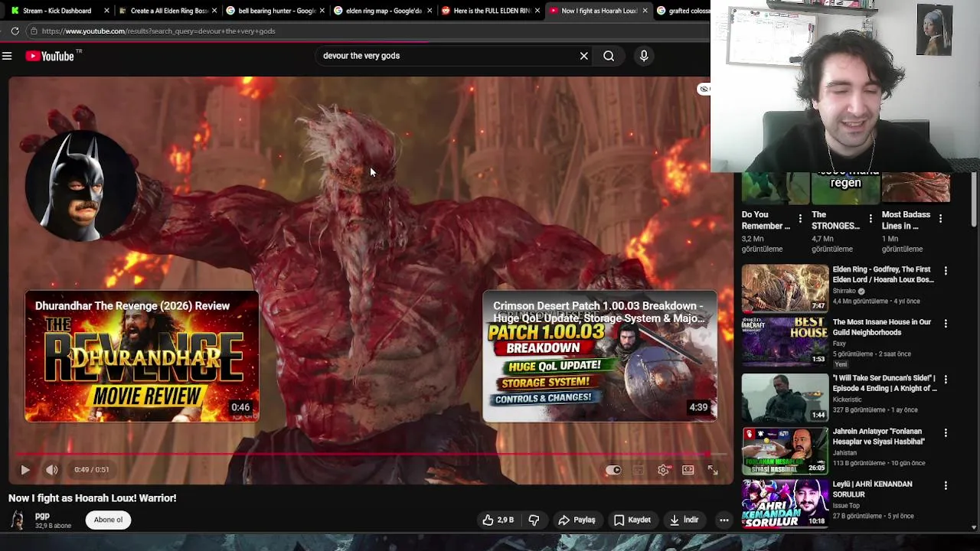This screenshot has width=980, height=551.
Task: Open Shirrako channel name under Godfrey video
Action: pyautogui.click(x=844, y=291)
